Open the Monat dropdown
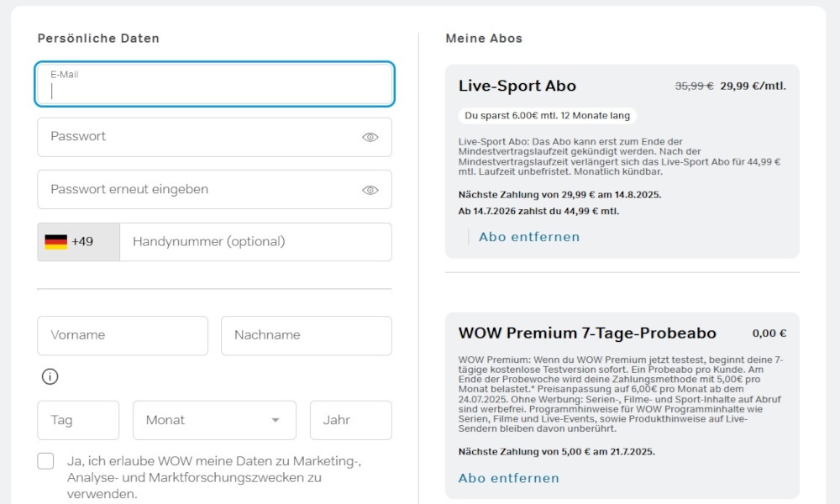This screenshot has width=840, height=504. (x=214, y=421)
